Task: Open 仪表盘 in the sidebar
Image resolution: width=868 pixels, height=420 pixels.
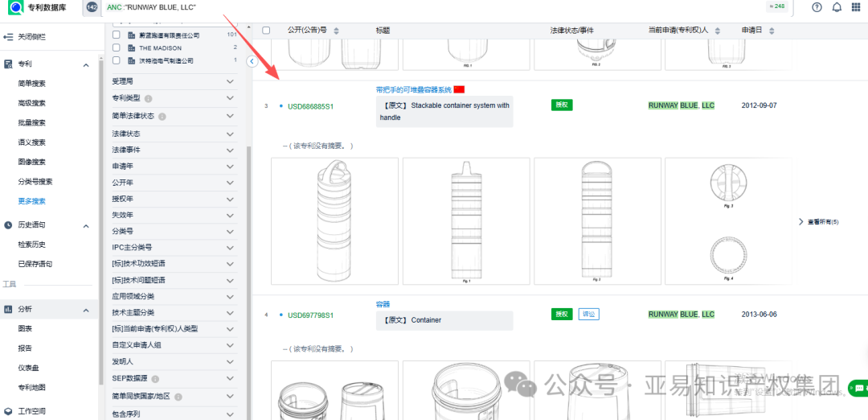Action: (28, 368)
